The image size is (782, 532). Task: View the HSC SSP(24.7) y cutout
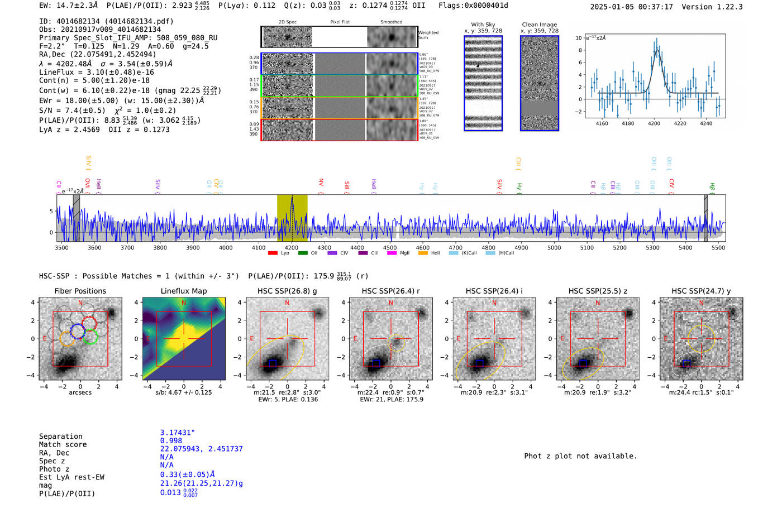(x=702, y=338)
